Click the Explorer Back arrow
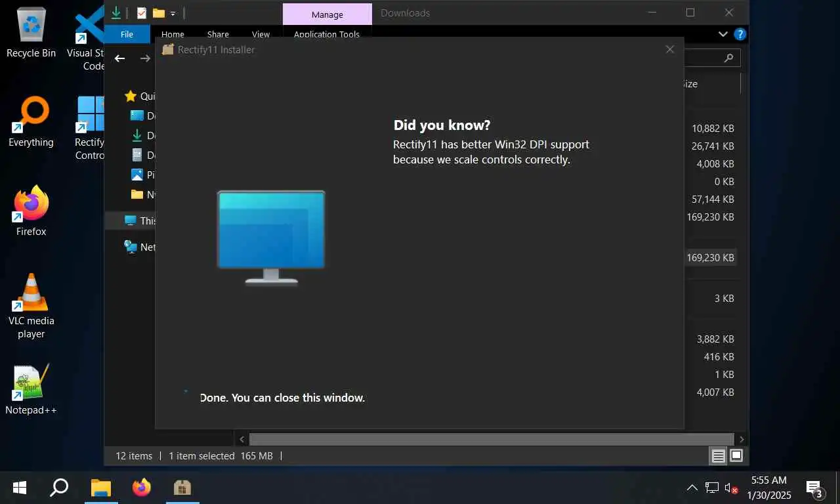The width and height of the screenshot is (840, 504). click(119, 58)
